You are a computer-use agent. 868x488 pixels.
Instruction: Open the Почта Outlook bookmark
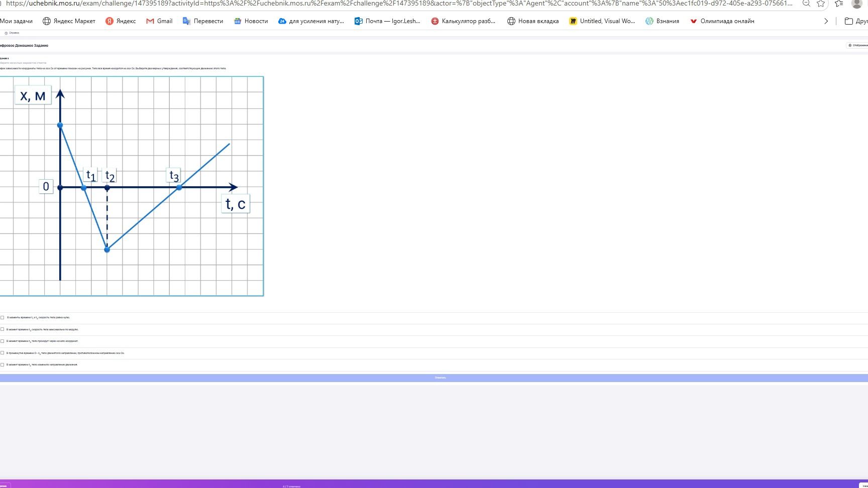(x=387, y=21)
